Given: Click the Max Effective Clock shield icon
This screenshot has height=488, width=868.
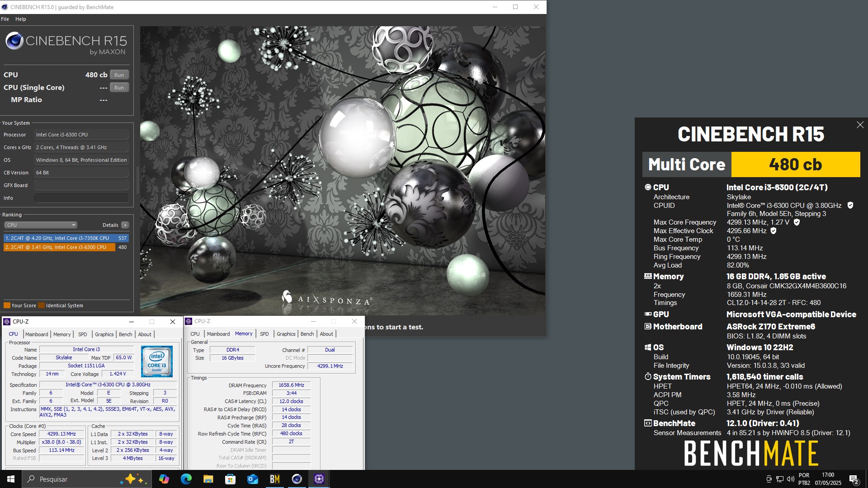Looking at the screenshot, I should pos(774,231).
